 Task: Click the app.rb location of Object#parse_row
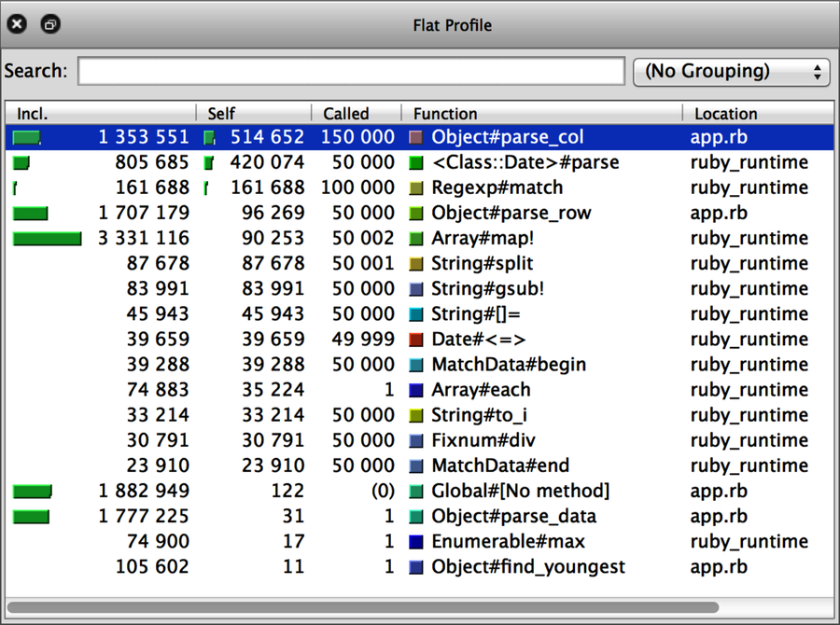[719, 213]
